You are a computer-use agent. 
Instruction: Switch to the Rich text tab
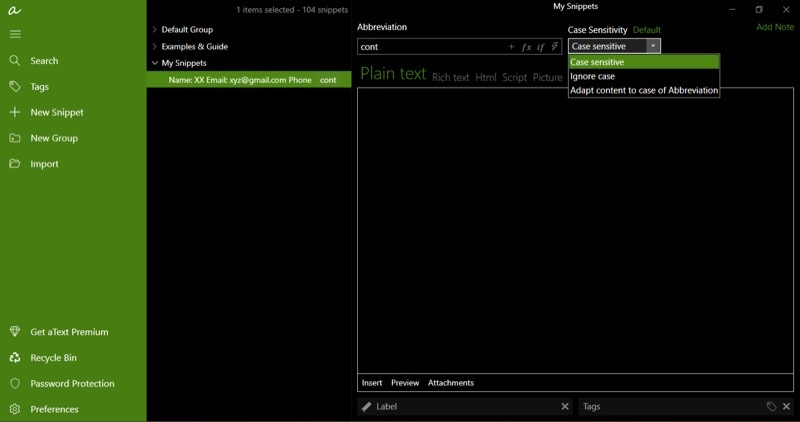[x=451, y=78]
